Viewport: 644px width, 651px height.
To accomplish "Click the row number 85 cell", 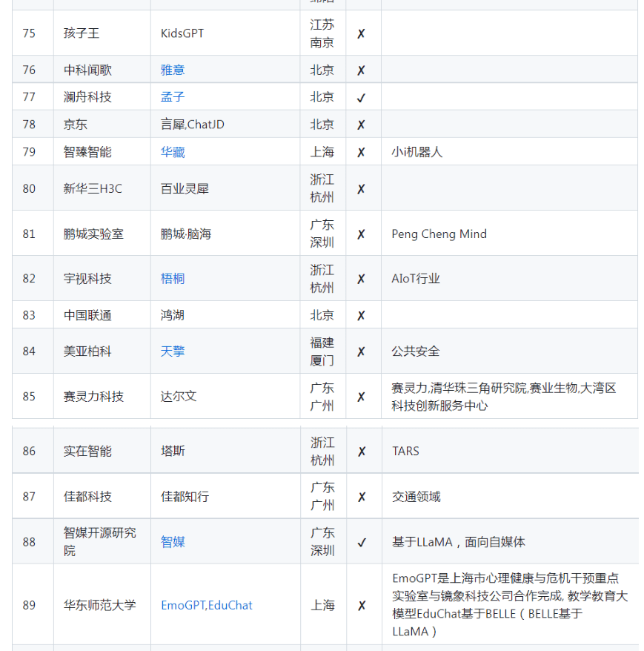I will [29, 397].
